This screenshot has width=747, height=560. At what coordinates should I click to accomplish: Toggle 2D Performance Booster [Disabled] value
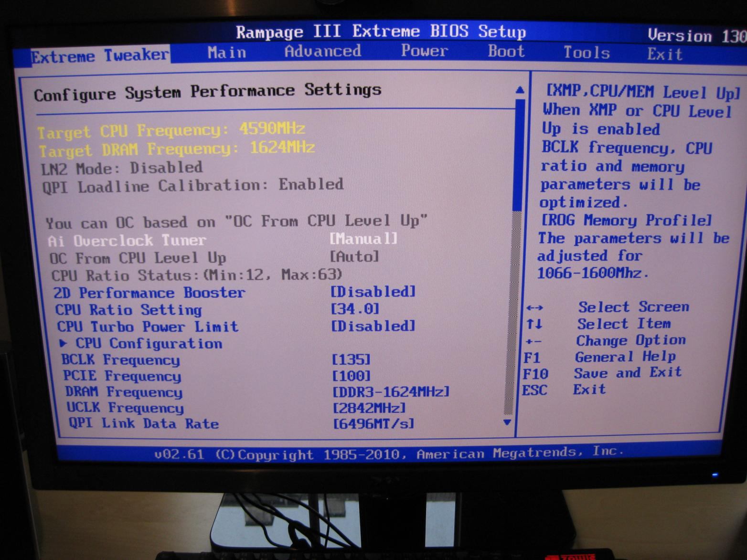click(x=373, y=291)
